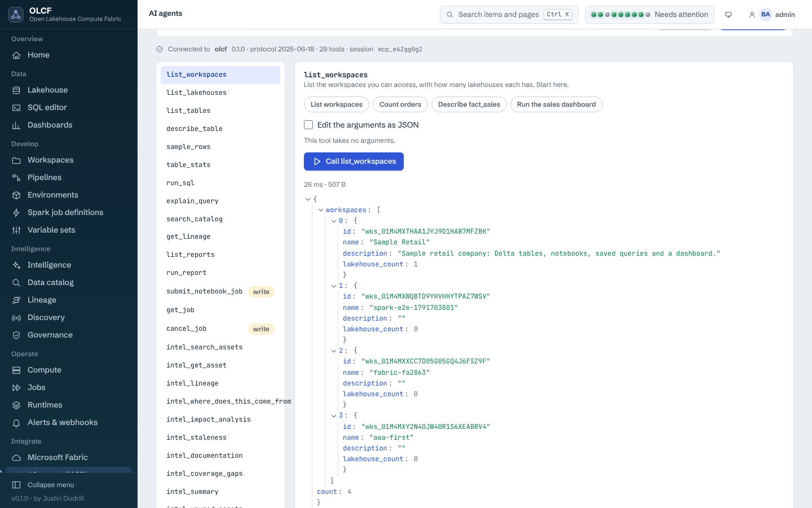The height and width of the screenshot is (508, 812).
Task: Collapse the root JSON object chevron
Action: click(x=308, y=199)
